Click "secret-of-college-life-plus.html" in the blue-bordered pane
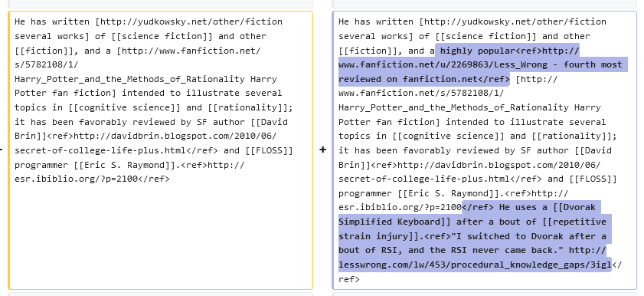The image size is (644, 296). coord(424,179)
